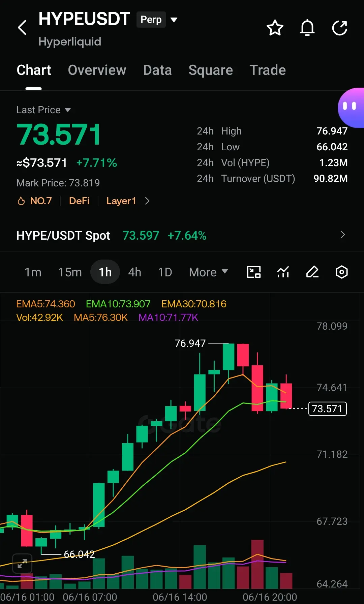This screenshot has width=364, height=604.
Task: Select the 4h timeframe
Action: [135, 272]
